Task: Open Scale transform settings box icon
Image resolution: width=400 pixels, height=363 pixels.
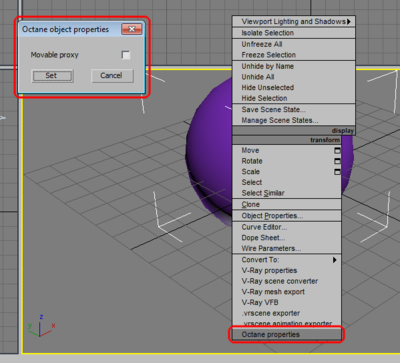Action: pos(337,172)
